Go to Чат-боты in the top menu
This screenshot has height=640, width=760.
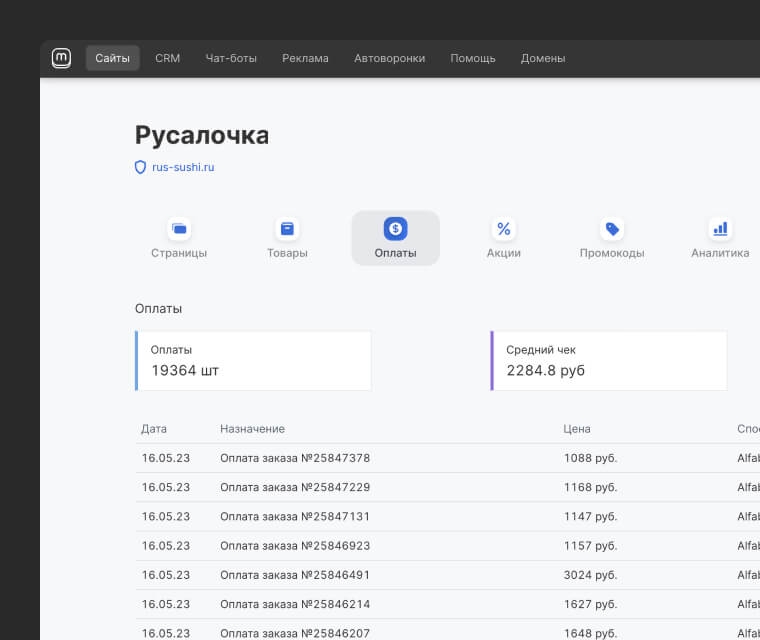coord(231,58)
